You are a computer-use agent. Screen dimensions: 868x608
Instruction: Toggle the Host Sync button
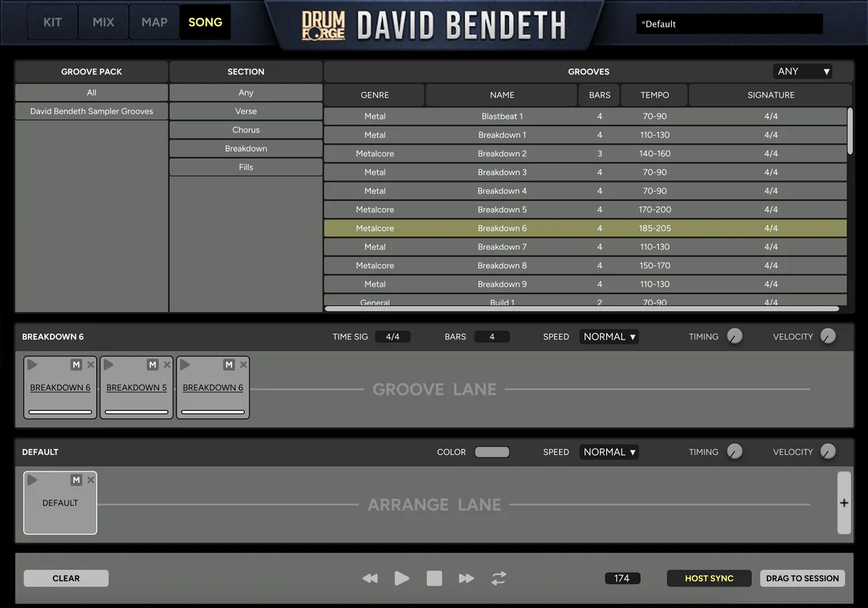(x=709, y=578)
